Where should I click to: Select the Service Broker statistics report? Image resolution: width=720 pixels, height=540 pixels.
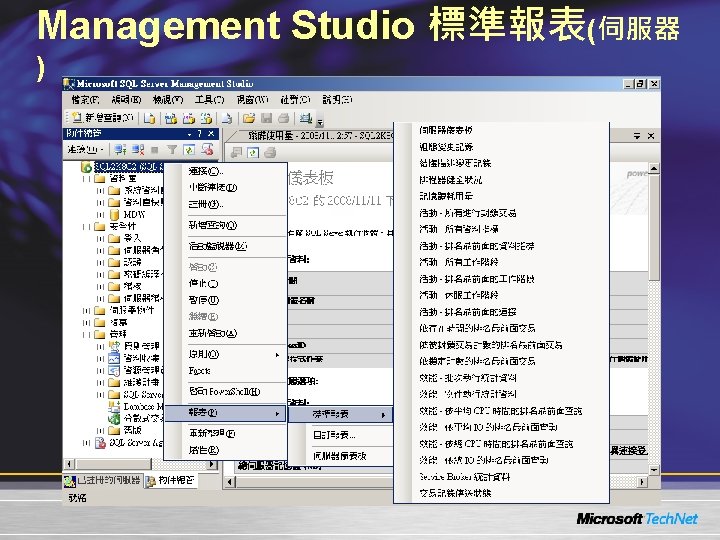[501, 477]
